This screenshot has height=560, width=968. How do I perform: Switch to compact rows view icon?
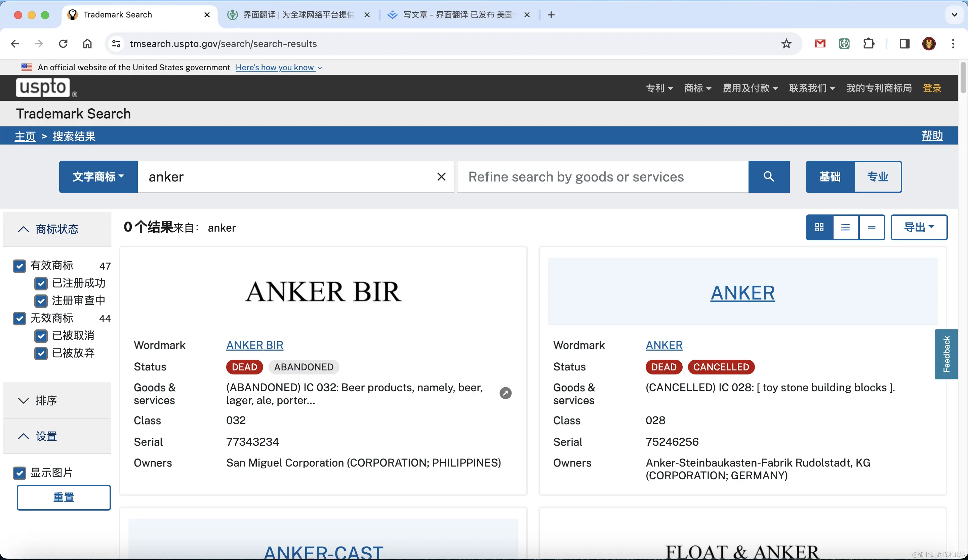point(872,227)
